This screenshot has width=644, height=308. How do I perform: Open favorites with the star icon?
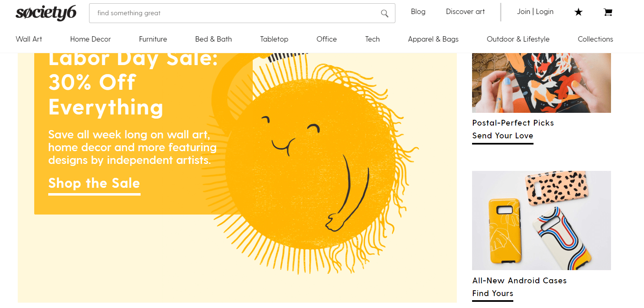[x=578, y=12]
